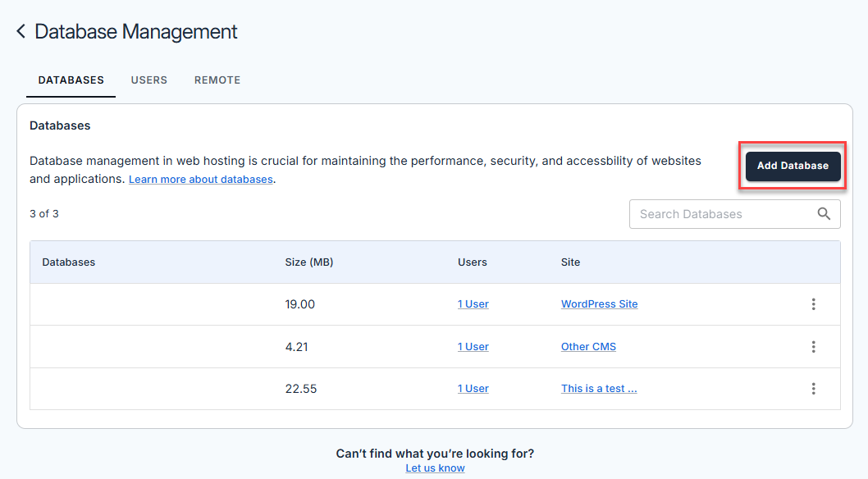View users for the 19.00 MB database
This screenshot has width=868, height=479.
473,303
